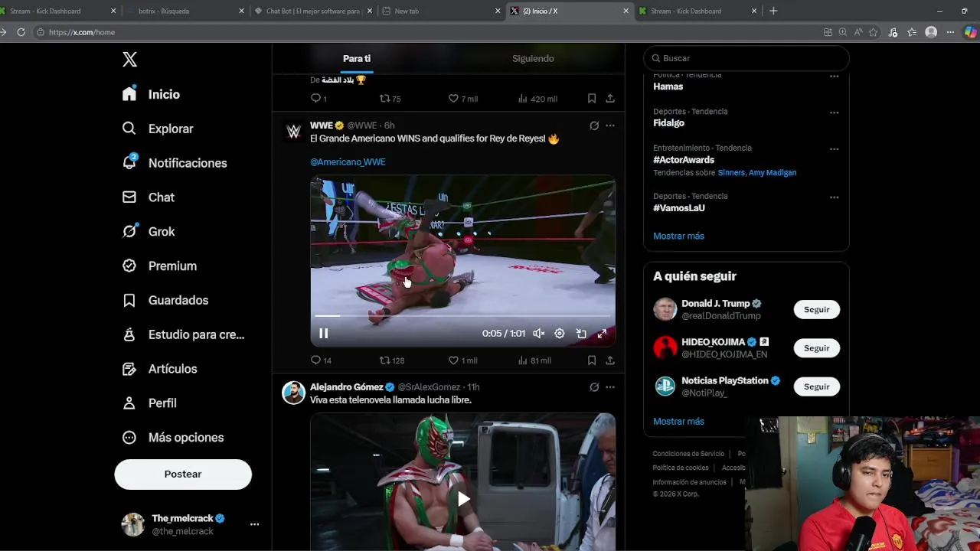Bookmark the WWE post
This screenshot has height=551, width=980.
[x=592, y=360]
